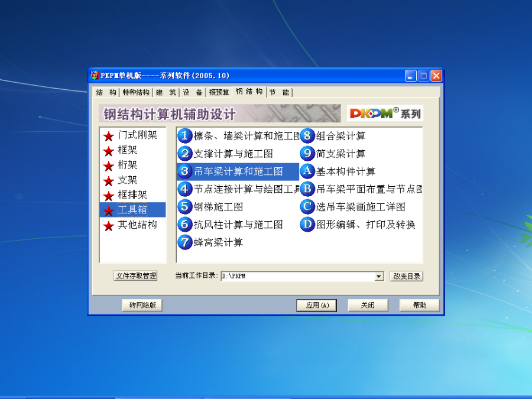Choose 蜂窝梁计算 text
The width and height of the screenshot is (532, 399).
tap(218, 242)
